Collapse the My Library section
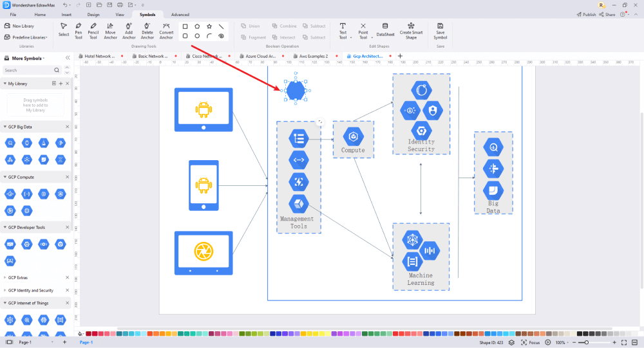 (x=5, y=84)
